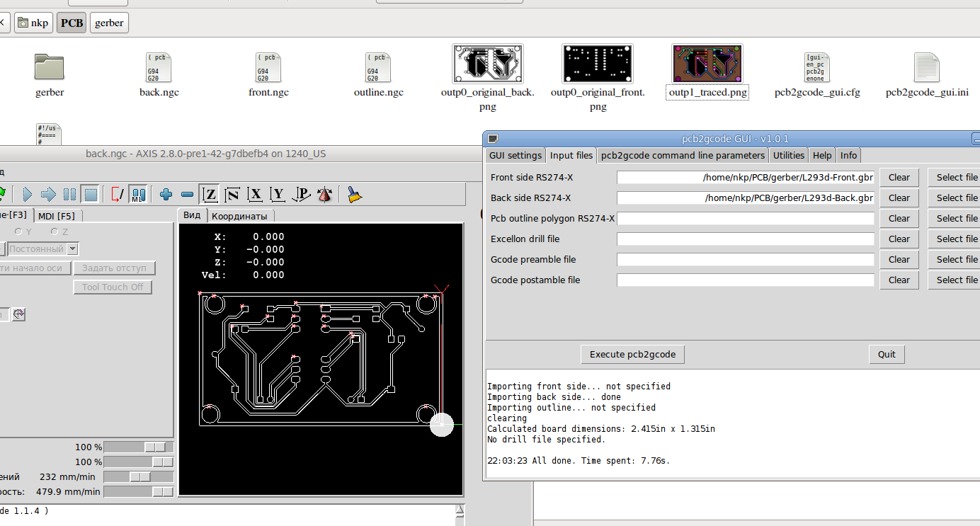Click Select file for Excellon drill file
980x526 pixels.
956,239
